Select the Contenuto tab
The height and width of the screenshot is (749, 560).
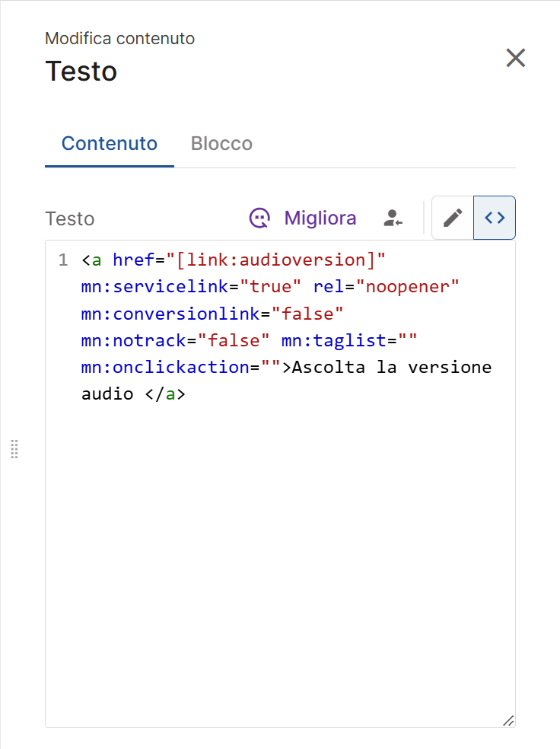(x=110, y=144)
